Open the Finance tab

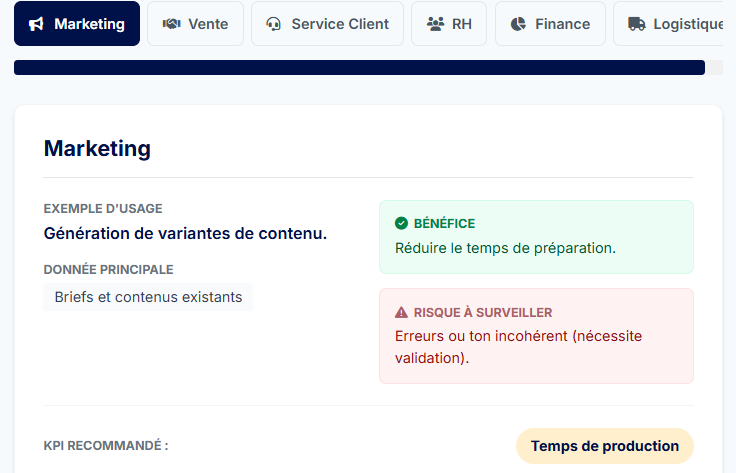pos(550,23)
